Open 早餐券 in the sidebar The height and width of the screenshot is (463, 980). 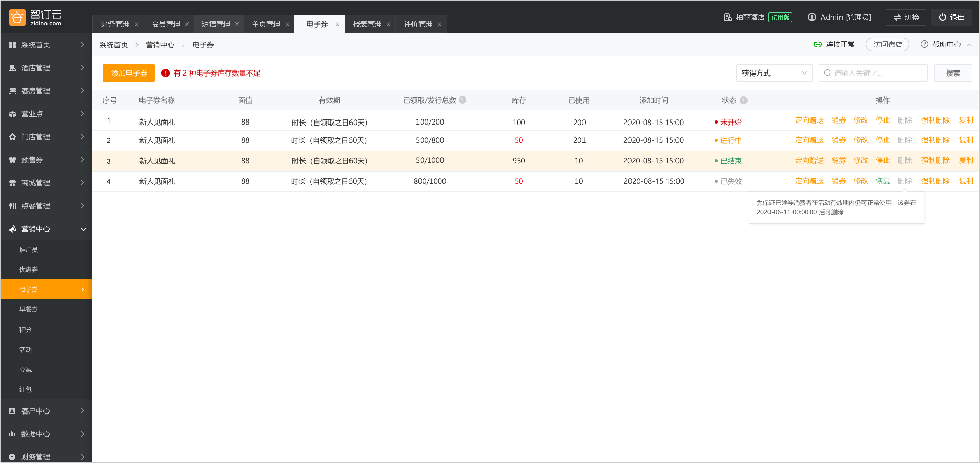(x=29, y=309)
